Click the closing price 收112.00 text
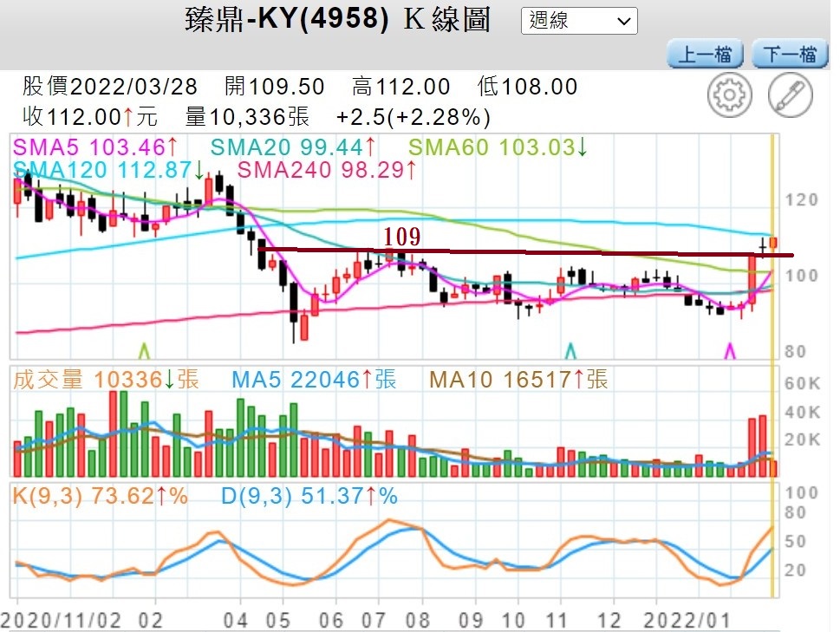Image resolution: width=840 pixels, height=632 pixels. tap(90, 117)
